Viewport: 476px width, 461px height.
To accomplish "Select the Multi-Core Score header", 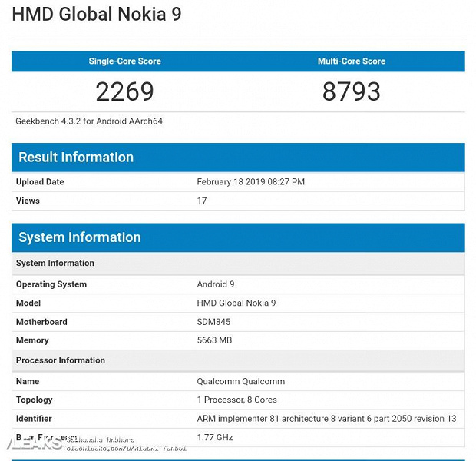I will coord(352,61).
